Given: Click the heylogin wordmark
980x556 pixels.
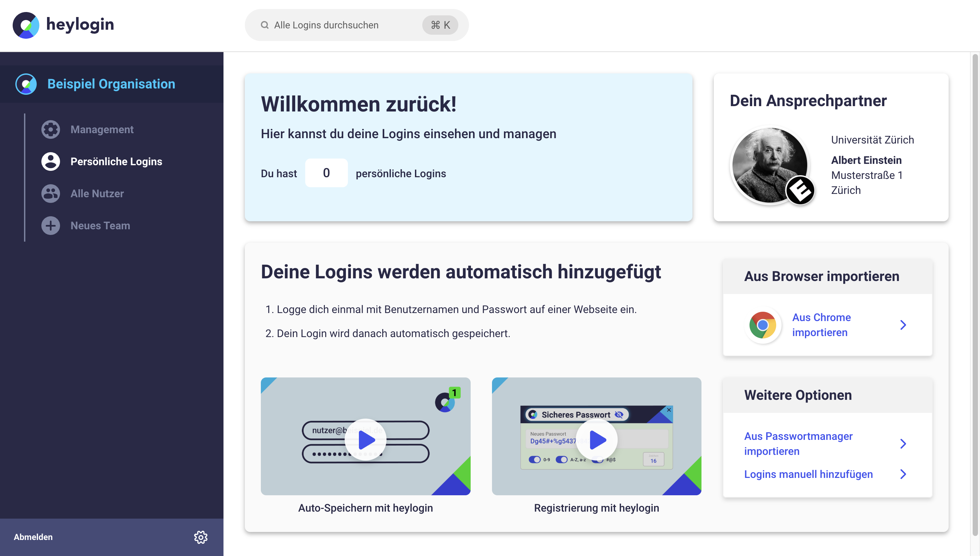Looking at the screenshot, I should point(80,24).
